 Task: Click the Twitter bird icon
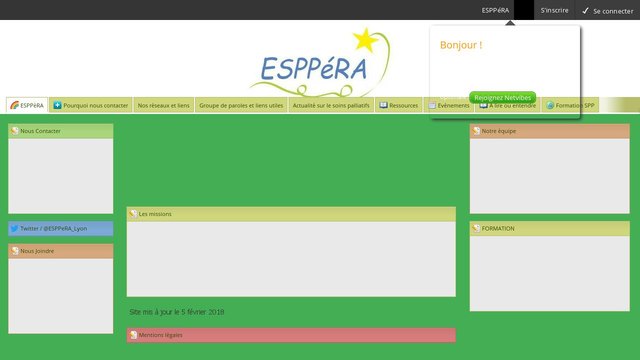[x=14, y=229]
